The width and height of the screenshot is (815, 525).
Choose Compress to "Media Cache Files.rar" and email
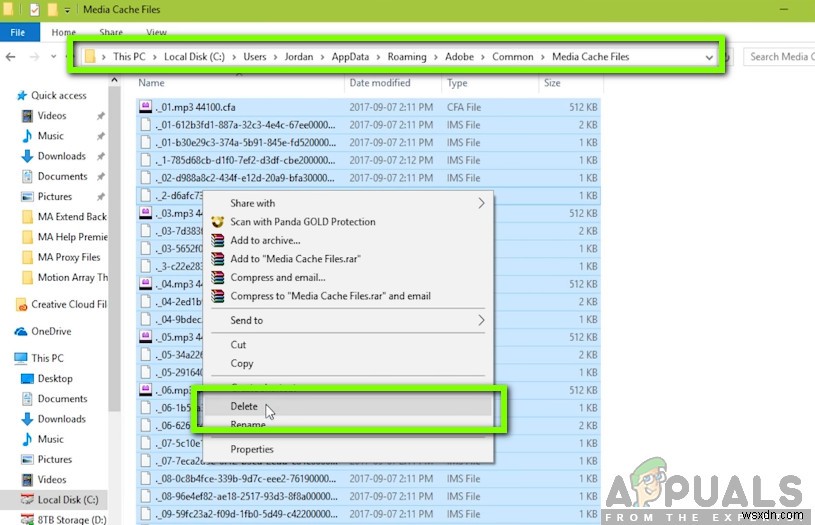(x=348, y=296)
